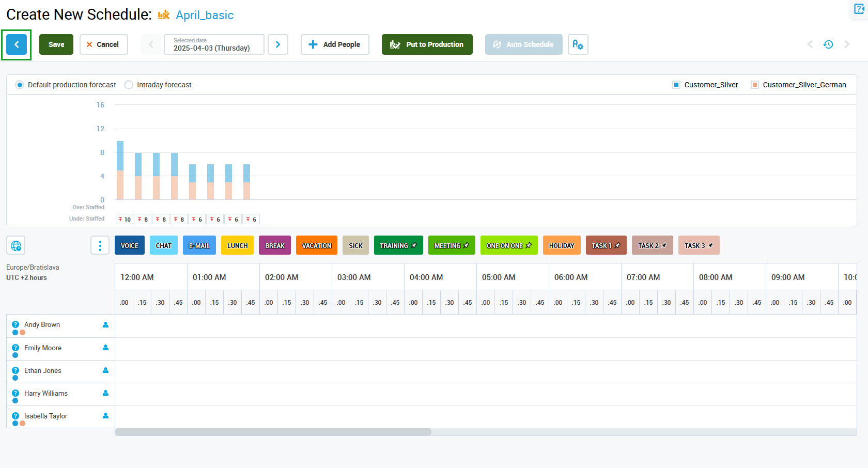
Task: Click person icon next to Harry Williams
Action: pos(105,393)
